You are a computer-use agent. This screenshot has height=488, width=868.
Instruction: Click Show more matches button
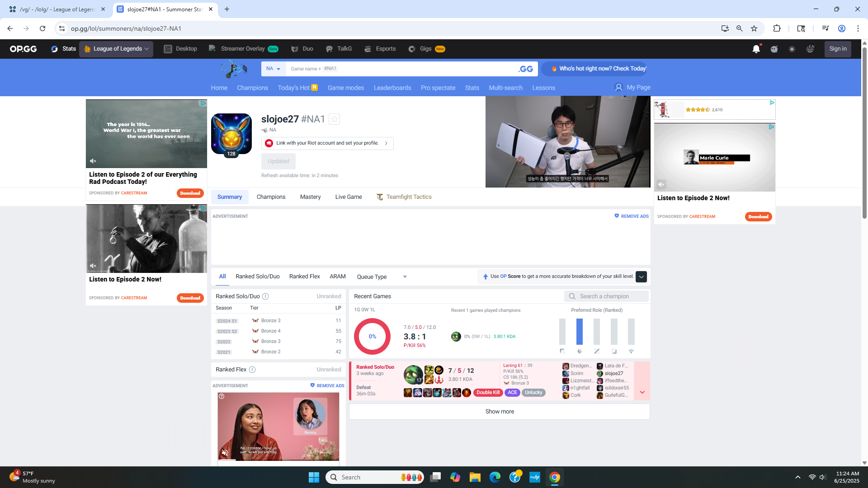click(500, 412)
